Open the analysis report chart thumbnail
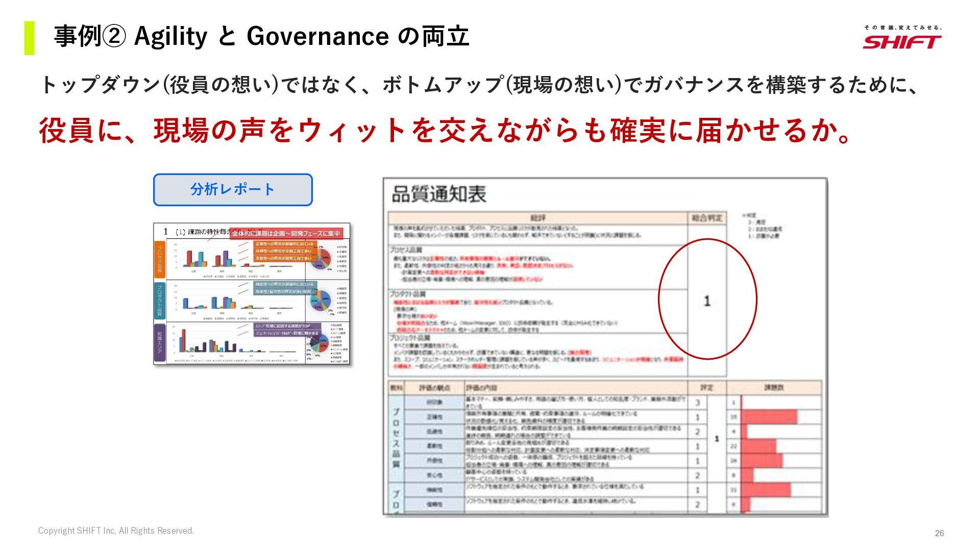 252,294
